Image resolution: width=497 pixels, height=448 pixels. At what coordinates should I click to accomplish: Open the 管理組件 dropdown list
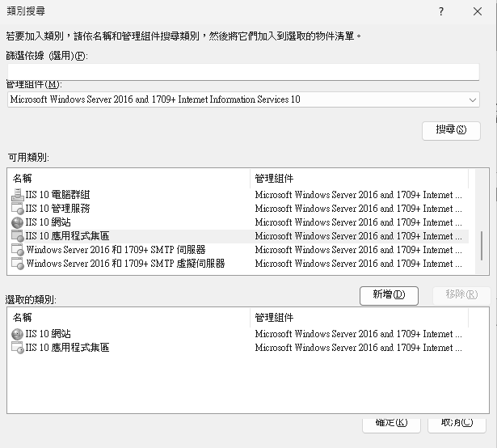pos(243,99)
